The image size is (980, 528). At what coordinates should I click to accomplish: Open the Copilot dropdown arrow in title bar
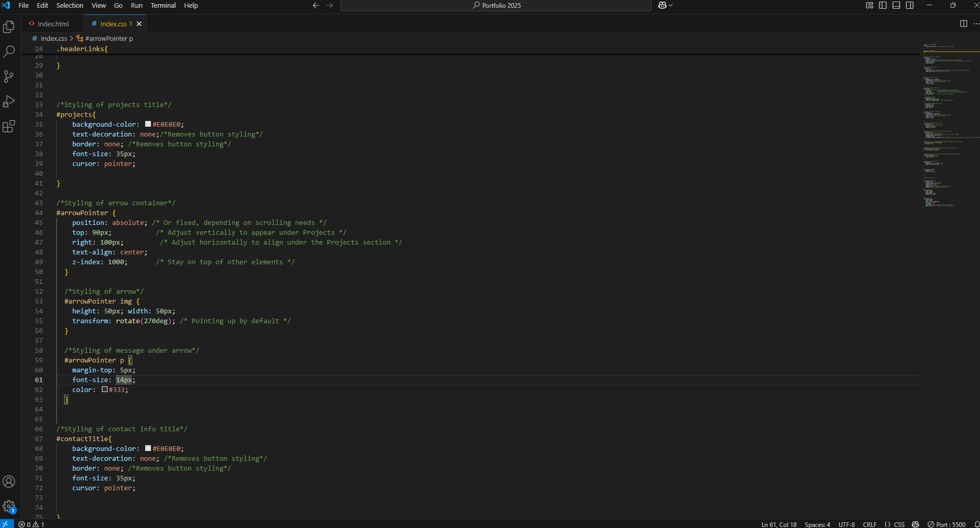tap(671, 5)
